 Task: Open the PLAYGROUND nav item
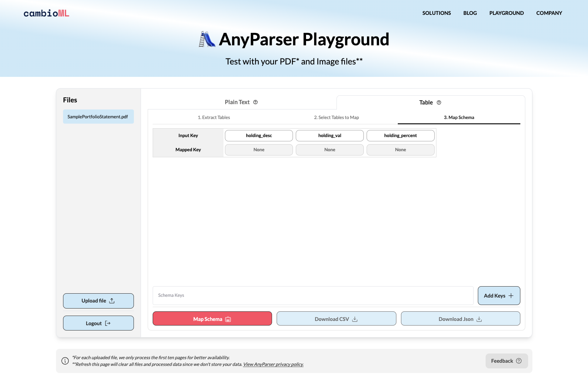pyautogui.click(x=507, y=13)
